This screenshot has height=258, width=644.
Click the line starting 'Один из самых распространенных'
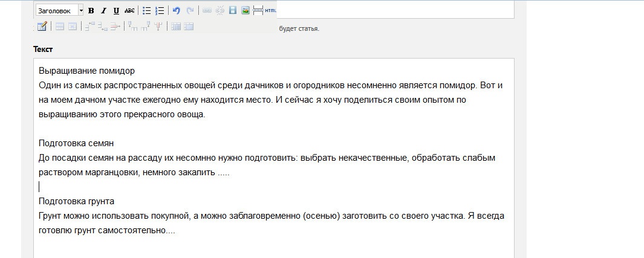pyautogui.click(x=271, y=85)
